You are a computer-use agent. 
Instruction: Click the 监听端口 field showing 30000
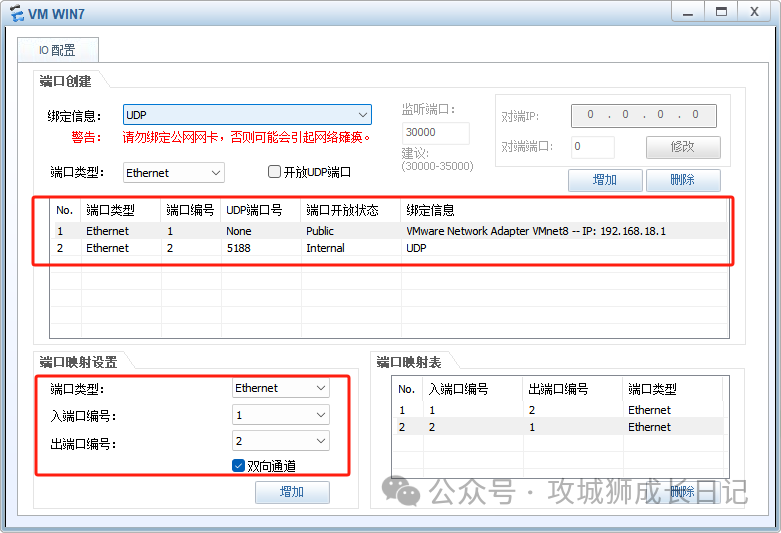pyautogui.click(x=435, y=133)
